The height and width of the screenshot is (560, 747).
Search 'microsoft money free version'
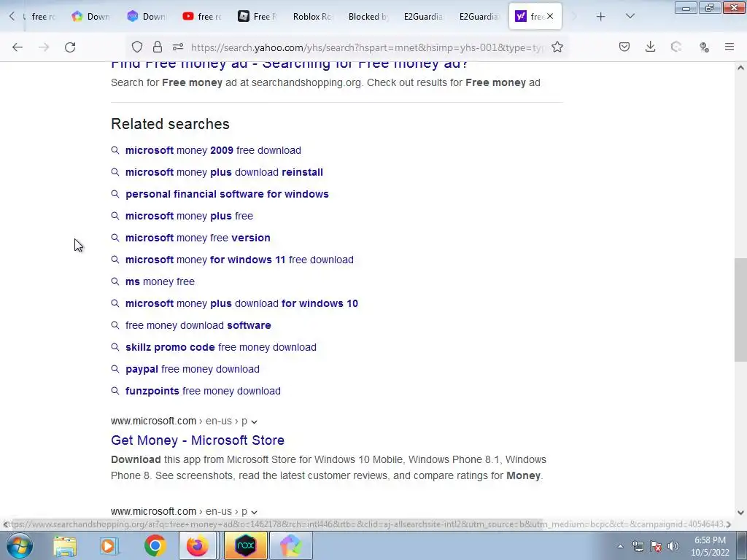tap(198, 238)
